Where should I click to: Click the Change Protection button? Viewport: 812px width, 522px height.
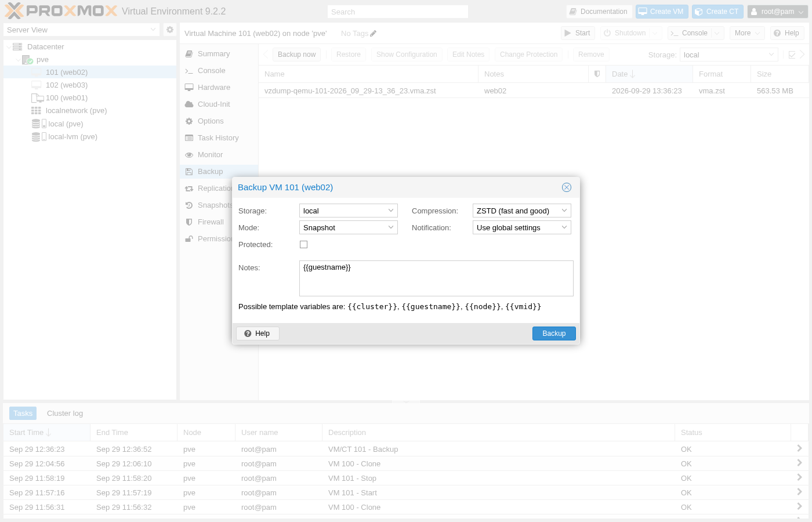click(528, 55)
